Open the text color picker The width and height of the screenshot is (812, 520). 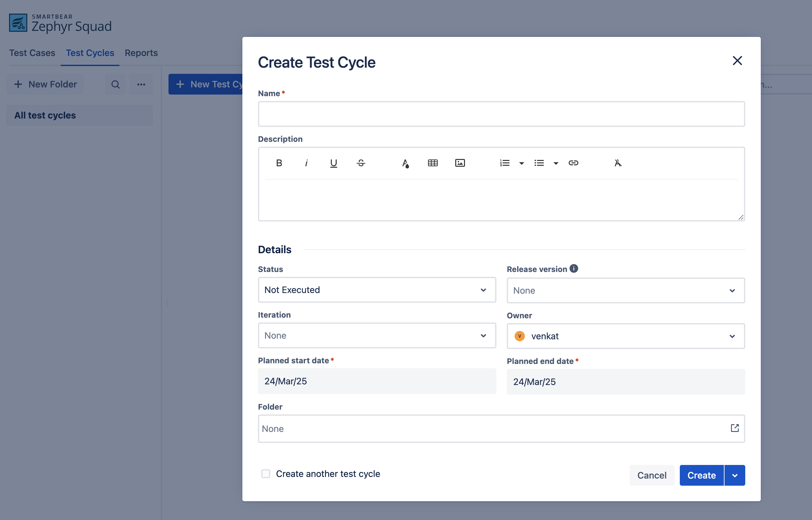405,163
